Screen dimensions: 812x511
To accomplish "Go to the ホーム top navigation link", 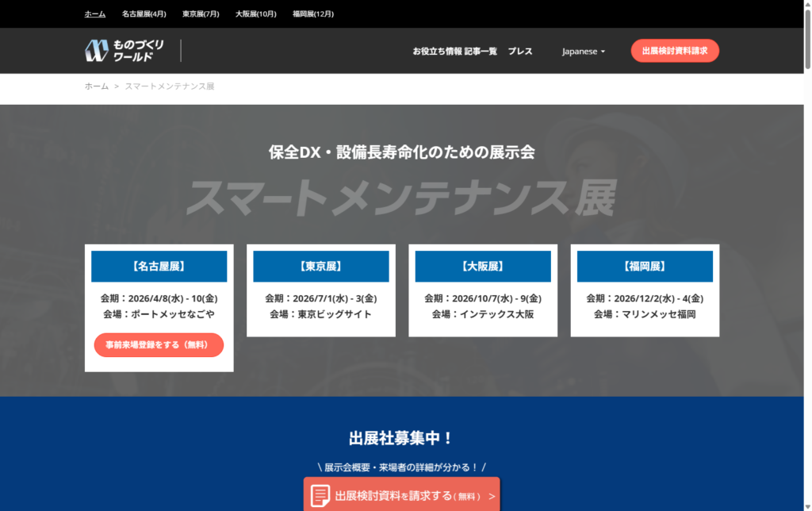I will [95, 13].
